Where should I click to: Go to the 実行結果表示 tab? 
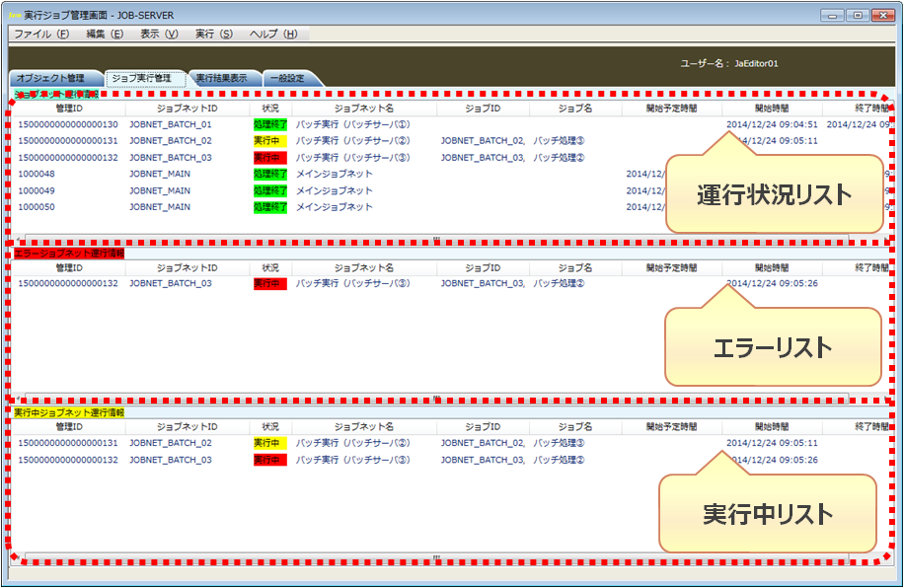click(x=222, y=78)
